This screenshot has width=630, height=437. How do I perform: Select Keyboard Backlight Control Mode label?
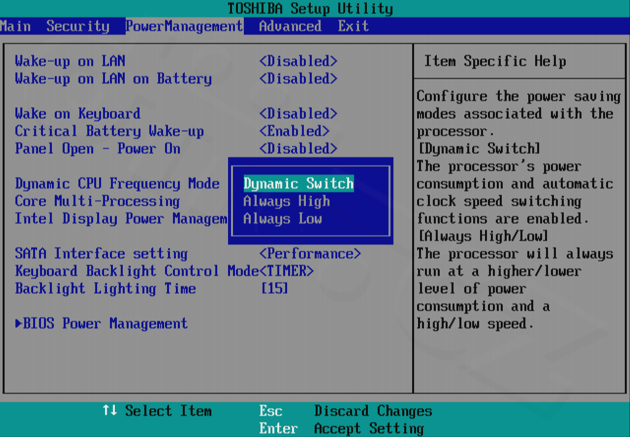137,271
